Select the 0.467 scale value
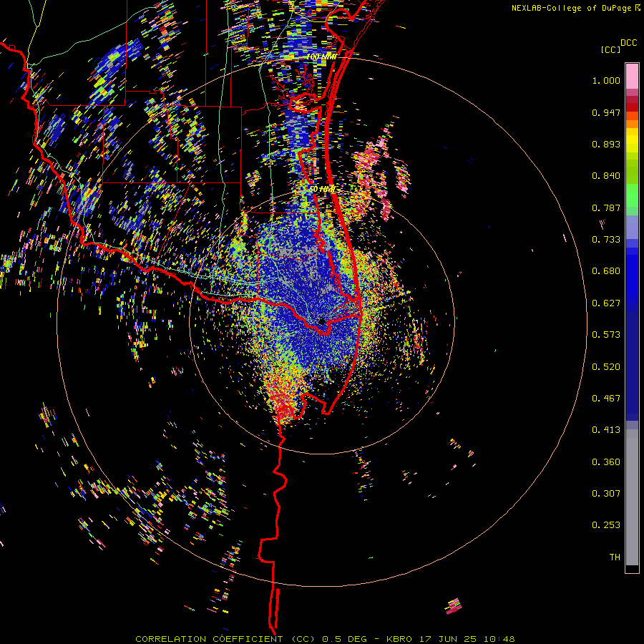The height and width of the screenshot is (644, 644). [x=606, y=399]
